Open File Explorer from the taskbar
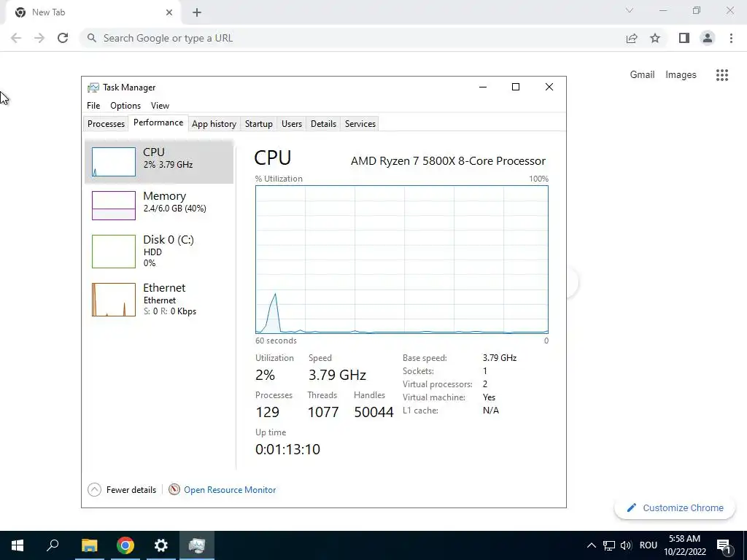This screenshot has height=560, width=747. click(89, 545)
